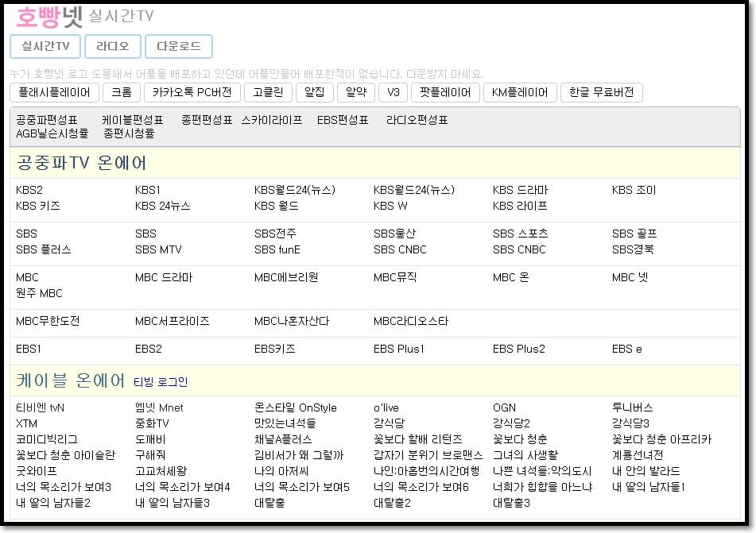The height and width of the screenshot is (533, 756).
Task: Switch to the 라디오 tab
Action: click(113, 46)
